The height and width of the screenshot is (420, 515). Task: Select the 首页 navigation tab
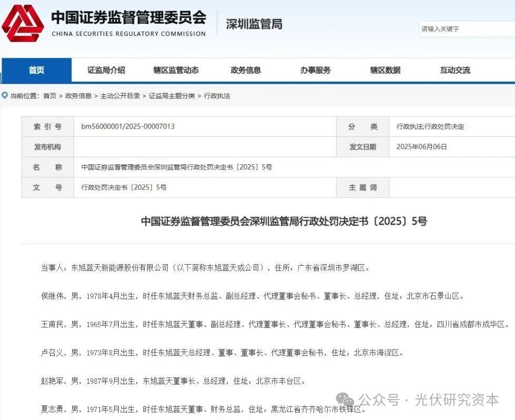(x=36, y=70)
